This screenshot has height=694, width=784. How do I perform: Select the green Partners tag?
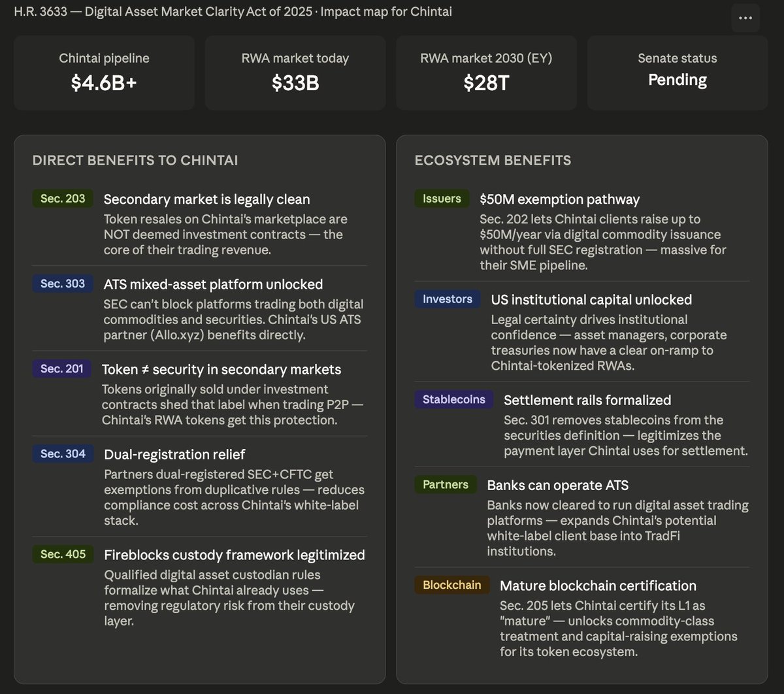pos(446,484)
